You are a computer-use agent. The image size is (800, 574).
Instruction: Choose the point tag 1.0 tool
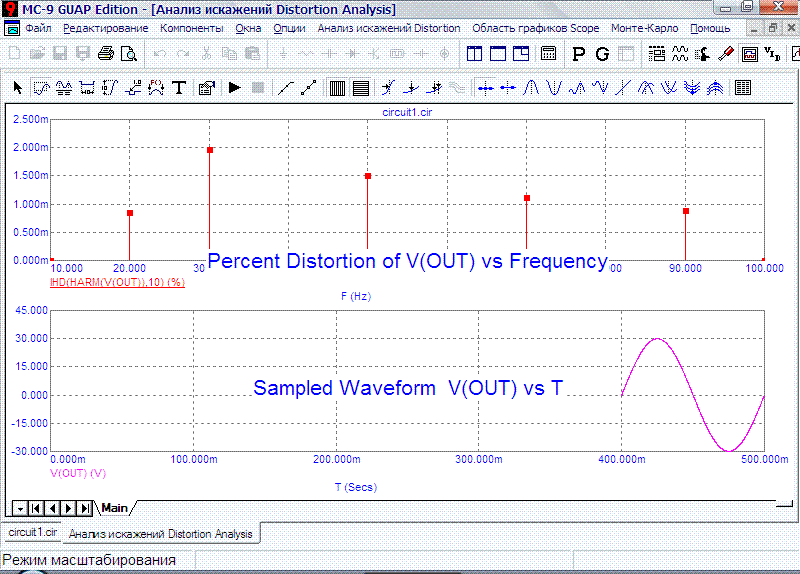[133, 88]
